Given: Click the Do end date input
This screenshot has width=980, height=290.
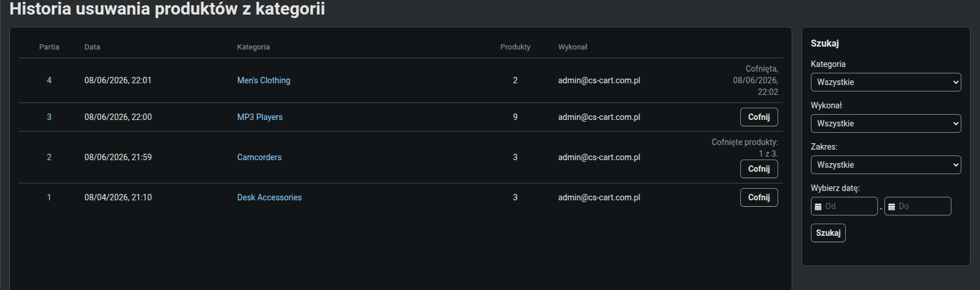Looking at the screenshot, I should 918,206.
